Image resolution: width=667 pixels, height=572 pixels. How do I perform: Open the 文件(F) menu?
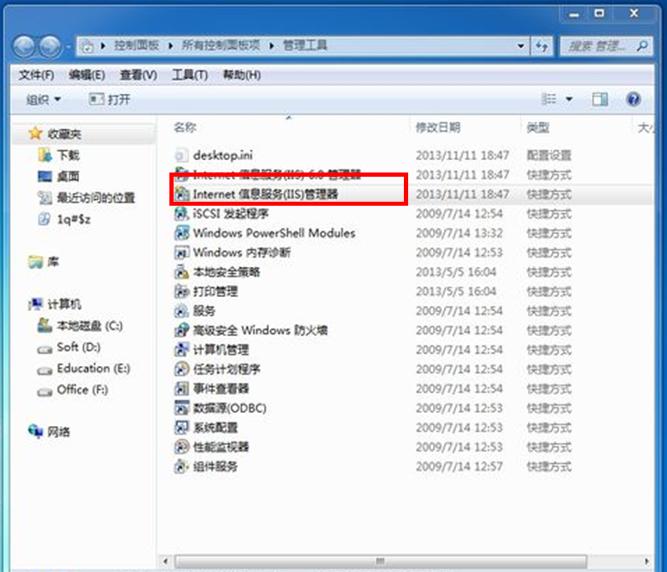click(36, 75)
